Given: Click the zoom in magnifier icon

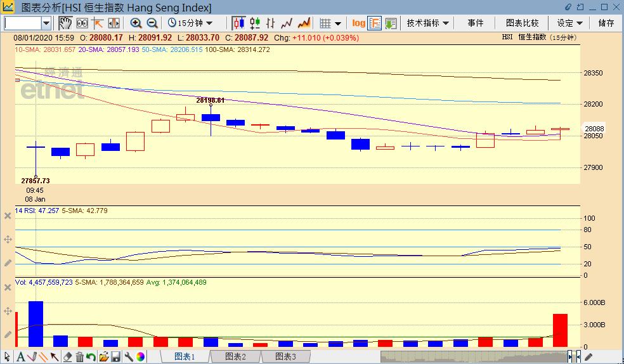Looking at the screenshot, I should 136,23.
